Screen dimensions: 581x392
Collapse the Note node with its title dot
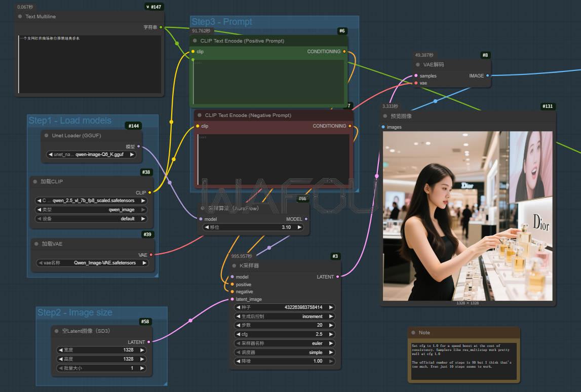pyautogui.click(x=413, y=333)
